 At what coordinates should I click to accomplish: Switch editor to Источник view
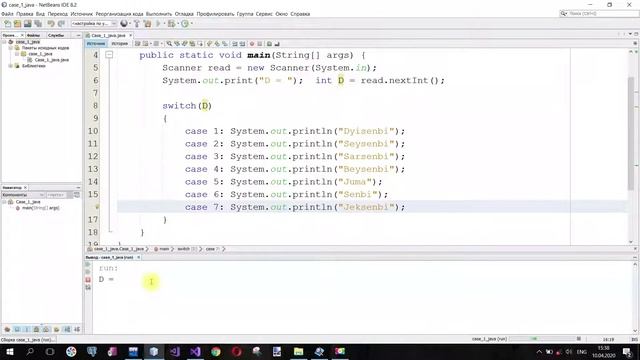point(96,44)
